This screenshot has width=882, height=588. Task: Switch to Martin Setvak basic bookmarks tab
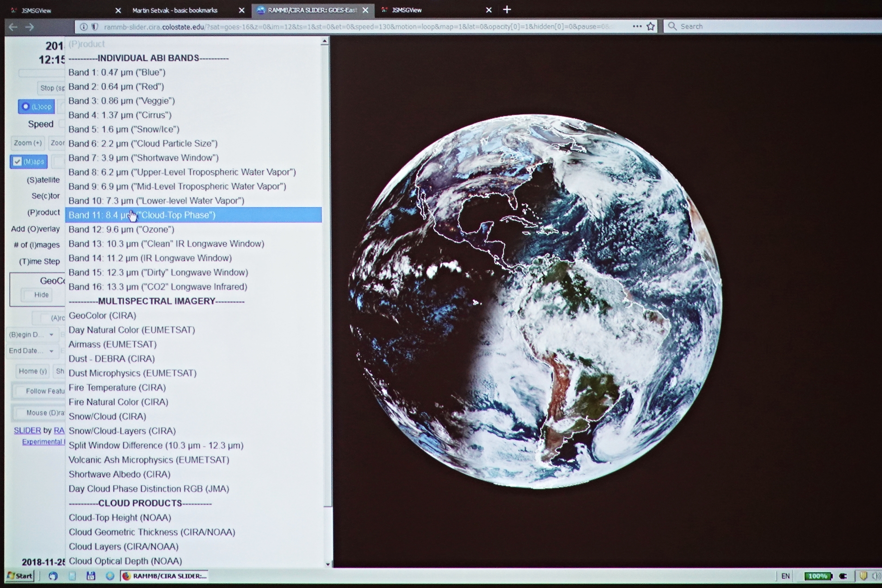tap(187, 10)
